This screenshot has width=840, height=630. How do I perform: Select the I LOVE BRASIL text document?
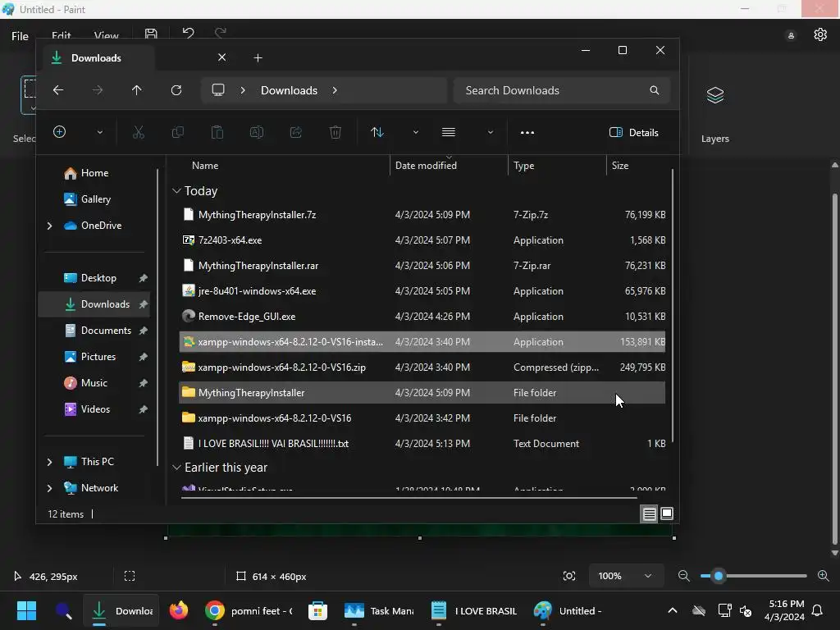point(422,444)
